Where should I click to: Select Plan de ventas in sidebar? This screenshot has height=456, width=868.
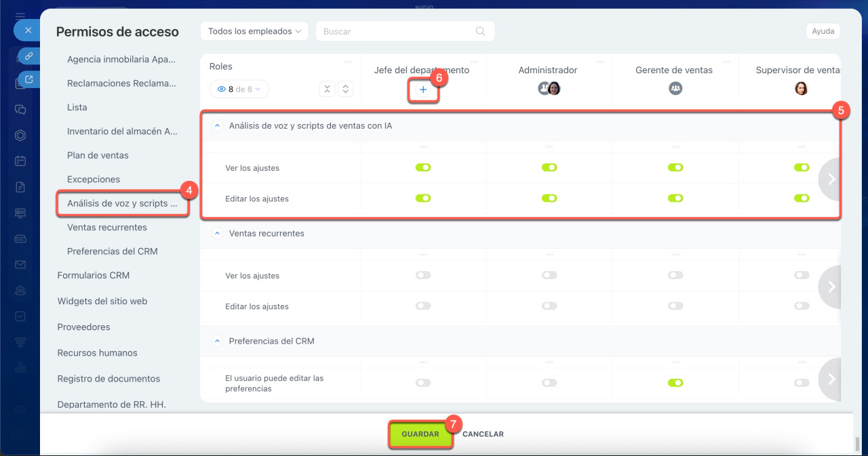coord(98,155)
